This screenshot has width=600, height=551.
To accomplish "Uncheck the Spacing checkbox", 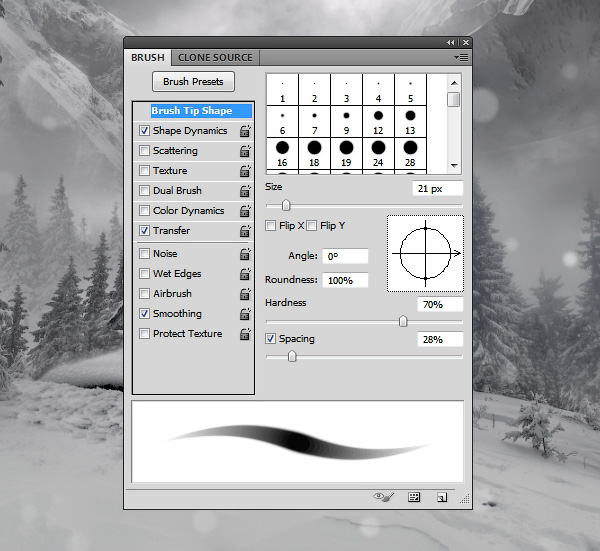I will point(271,338).
